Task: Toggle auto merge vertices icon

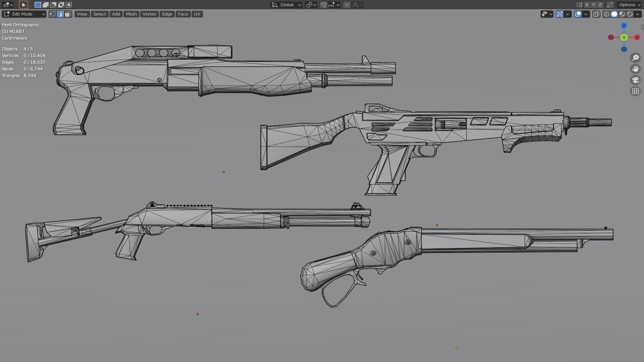Action: [x=610, y=5]
